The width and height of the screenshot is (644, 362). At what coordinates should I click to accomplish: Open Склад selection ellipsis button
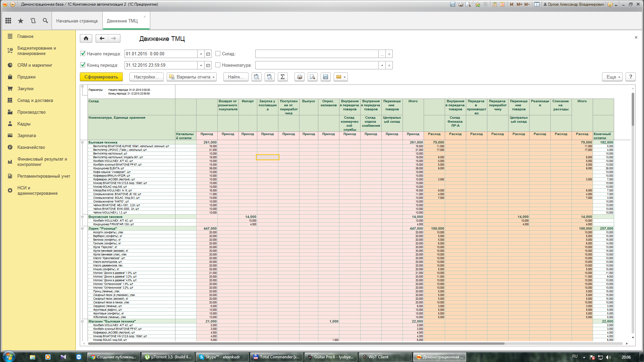click(x=382, y=54)
